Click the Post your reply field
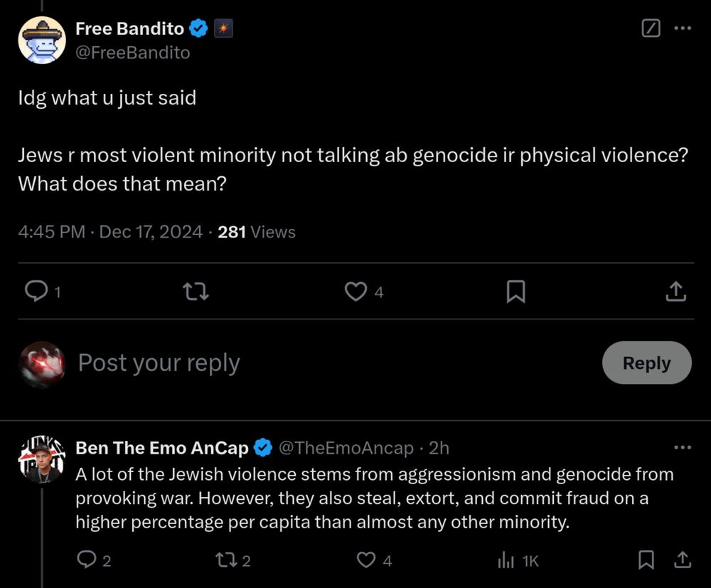The width and height of the screenshot is (711, 588). tap(158, 363)
